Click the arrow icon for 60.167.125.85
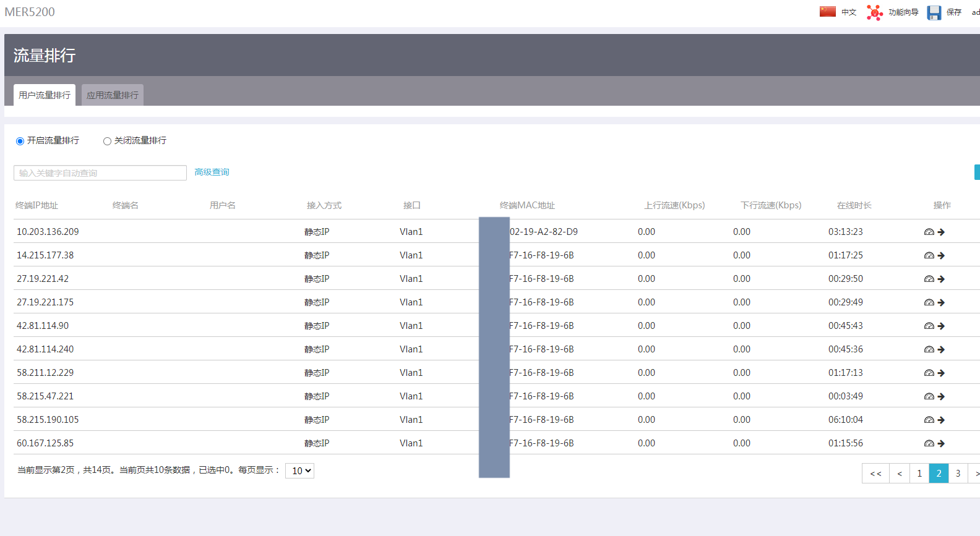This screenshot has width=980, height=536. click(x=941, y=443)
